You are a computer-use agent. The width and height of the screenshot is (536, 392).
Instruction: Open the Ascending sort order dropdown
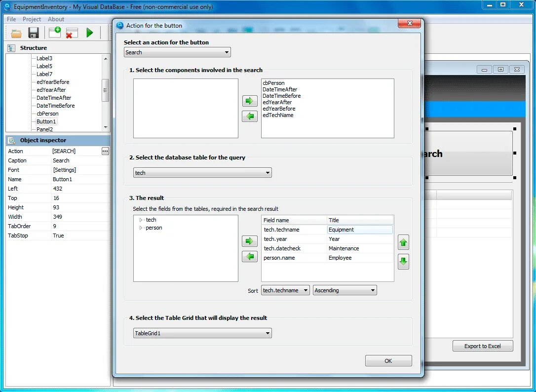[345, 290]
